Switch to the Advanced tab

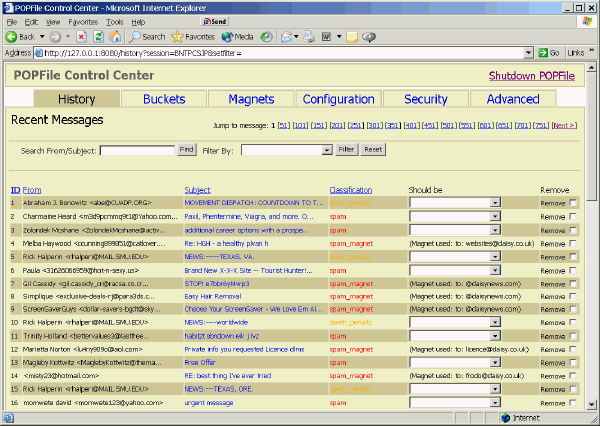pyautogui.click(x=513, y=99)
